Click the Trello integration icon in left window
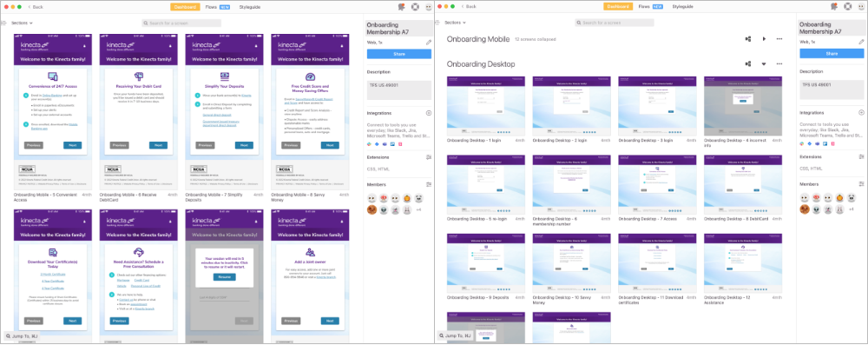 pos(392,143)
